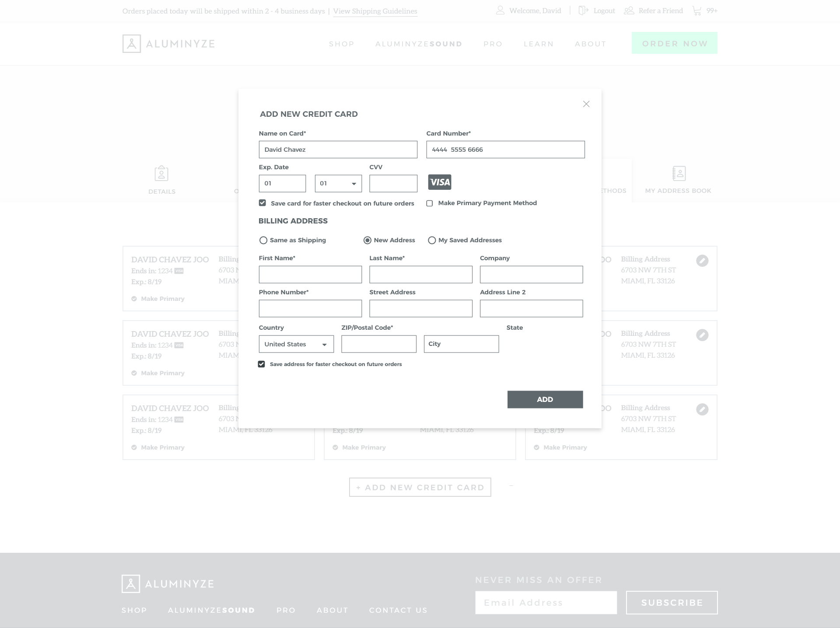Click the Visa card logo
Screen dimensions: 840x628
440,182
